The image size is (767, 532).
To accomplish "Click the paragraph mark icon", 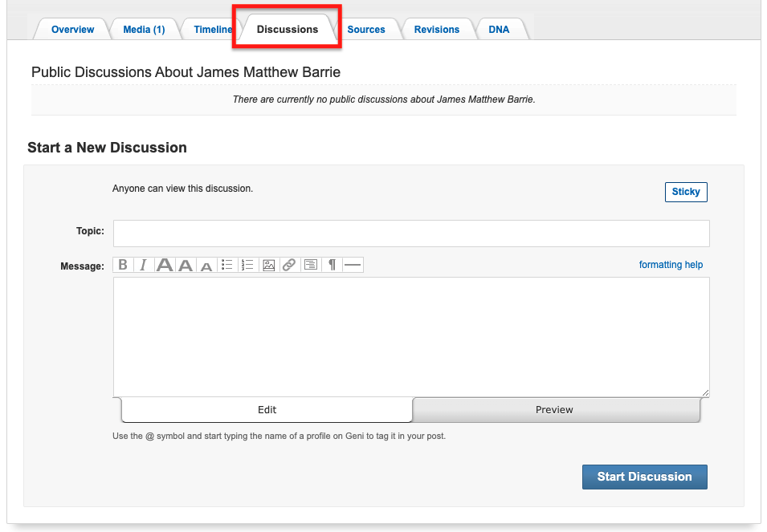I will coord(332,265).
